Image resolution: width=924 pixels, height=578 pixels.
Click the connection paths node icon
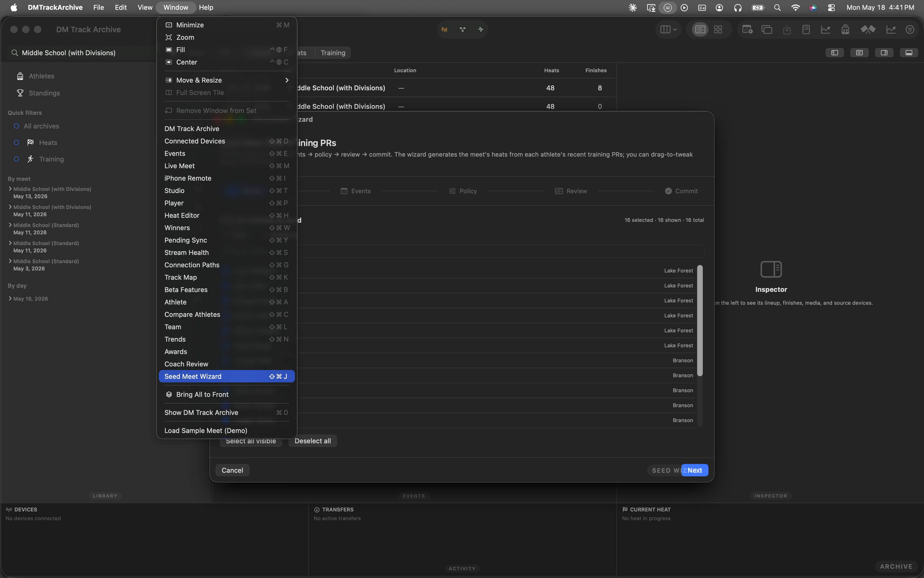pyautogui.click(x=462, y=29)
